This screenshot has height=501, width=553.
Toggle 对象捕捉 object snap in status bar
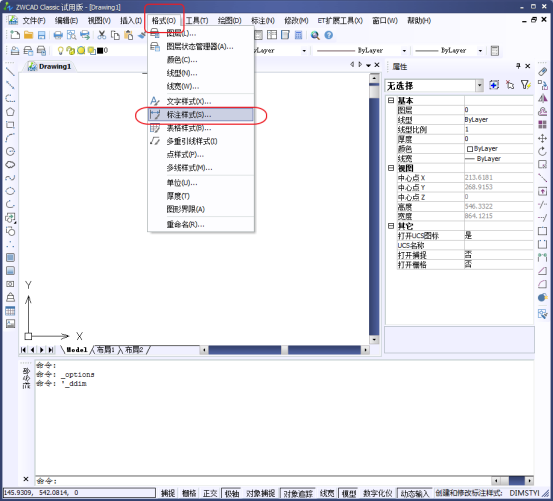pos(260,493)
